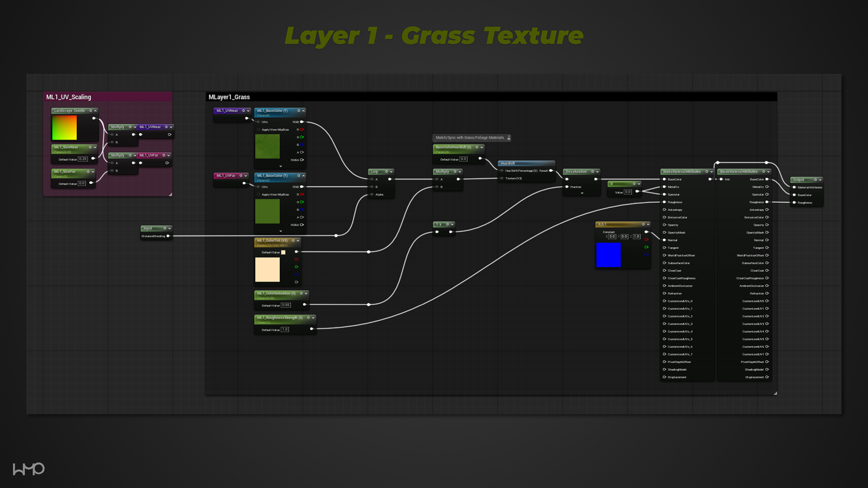868x488 pixels.
Task: Expand the ML1_RoughnessStrength node header chevron
Action: coord(313,318)
